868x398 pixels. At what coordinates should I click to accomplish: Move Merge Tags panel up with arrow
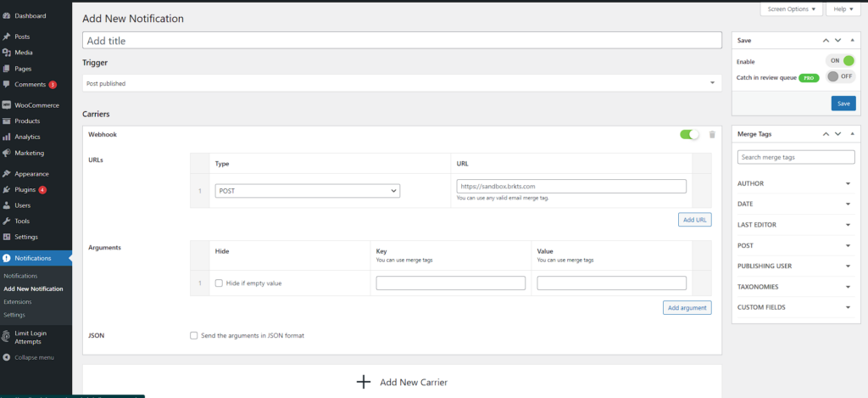[826, 134]
